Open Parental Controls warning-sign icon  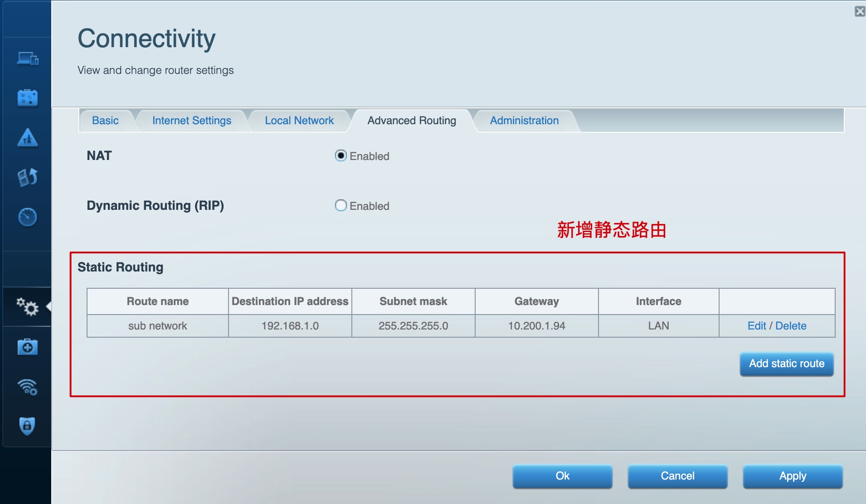point(27,138)
